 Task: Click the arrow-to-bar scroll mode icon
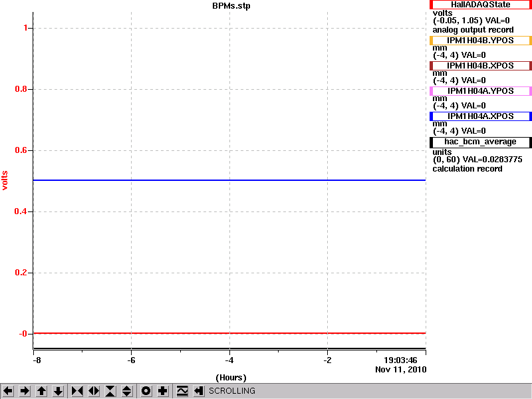point(199,391)
